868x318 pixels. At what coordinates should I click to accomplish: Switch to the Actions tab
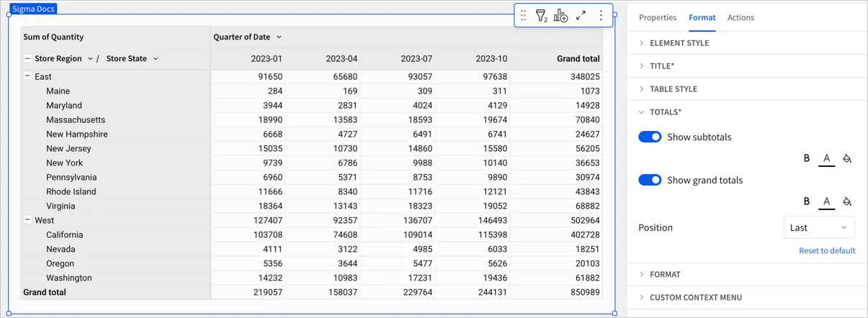pos(741,17)
